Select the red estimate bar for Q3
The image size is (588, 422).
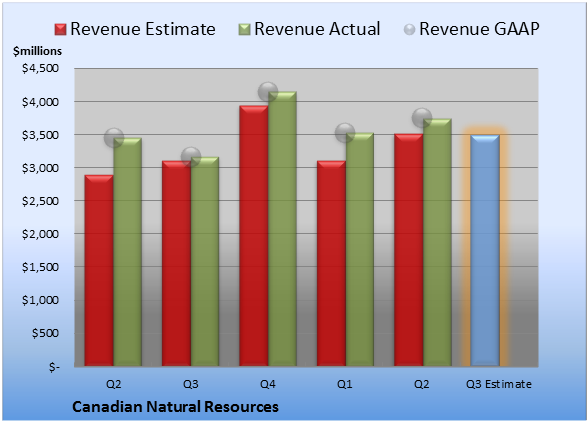pyautogui.click(x=176, y=263)
